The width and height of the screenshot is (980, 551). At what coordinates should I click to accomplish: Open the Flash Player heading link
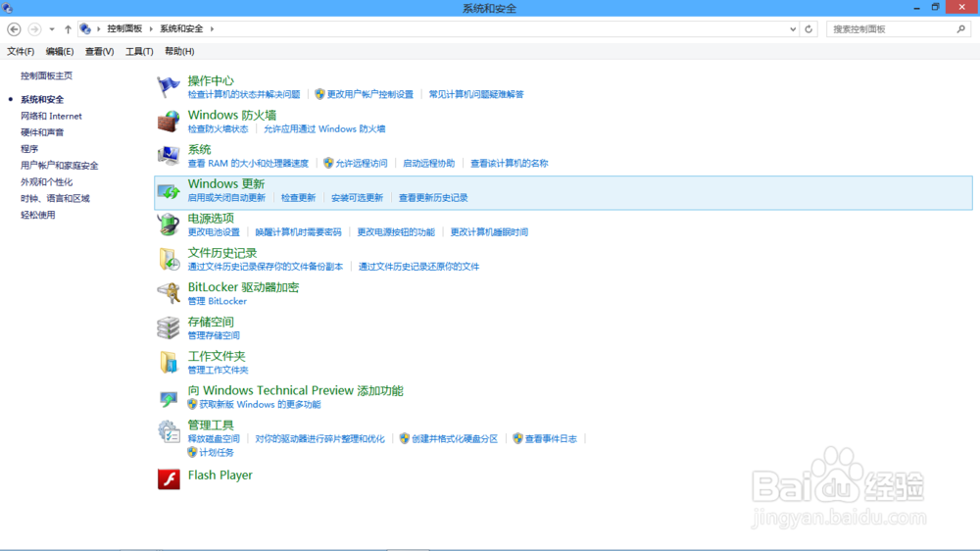[220, 476]
